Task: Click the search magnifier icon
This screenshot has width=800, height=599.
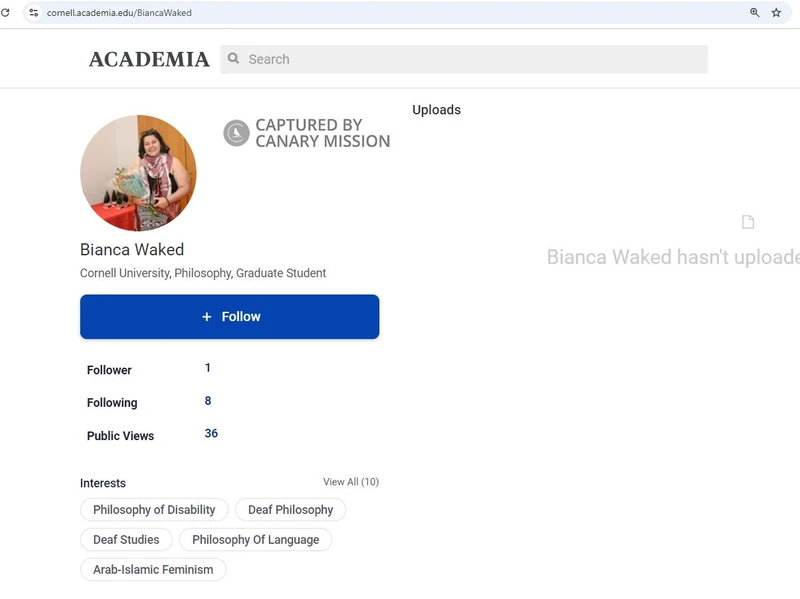Action: pyautogui.click(x=234, y=59)
